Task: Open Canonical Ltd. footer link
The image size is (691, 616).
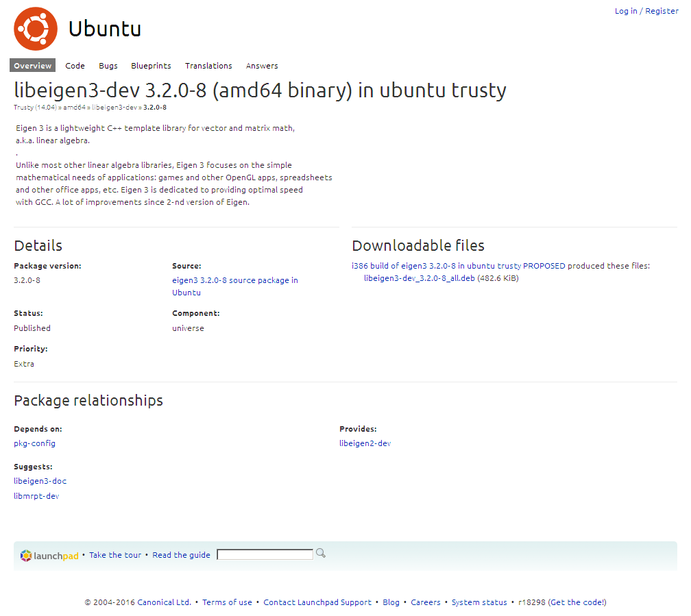Action: coord(164,602)
